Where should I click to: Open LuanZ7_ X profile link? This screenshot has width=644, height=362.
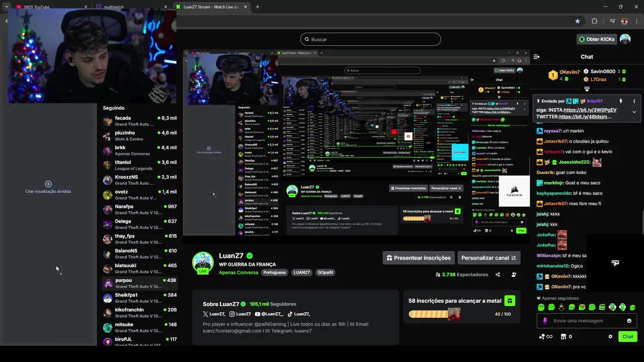[x=214, y=314]
